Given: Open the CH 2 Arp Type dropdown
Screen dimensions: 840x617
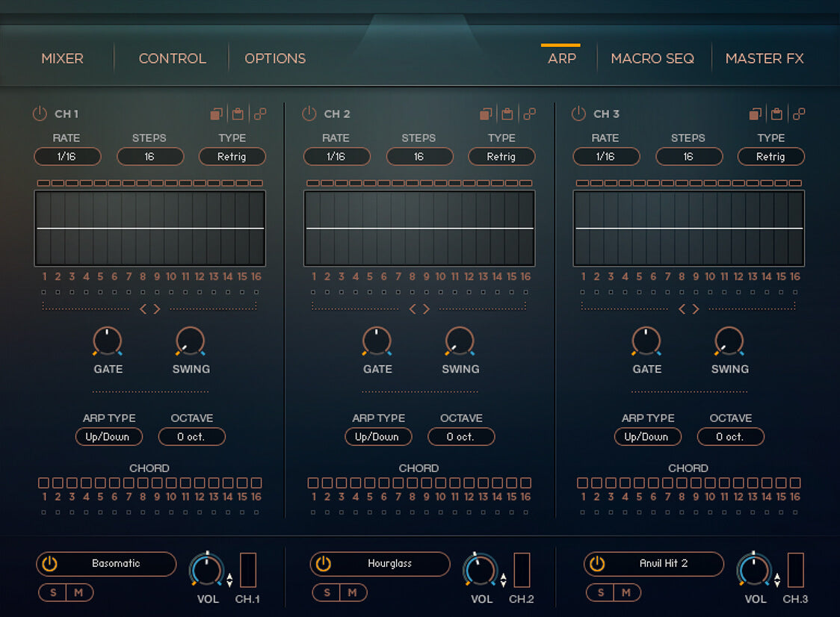Looking at the screenshot, I should pyautogui.click(x=377, y=437).
